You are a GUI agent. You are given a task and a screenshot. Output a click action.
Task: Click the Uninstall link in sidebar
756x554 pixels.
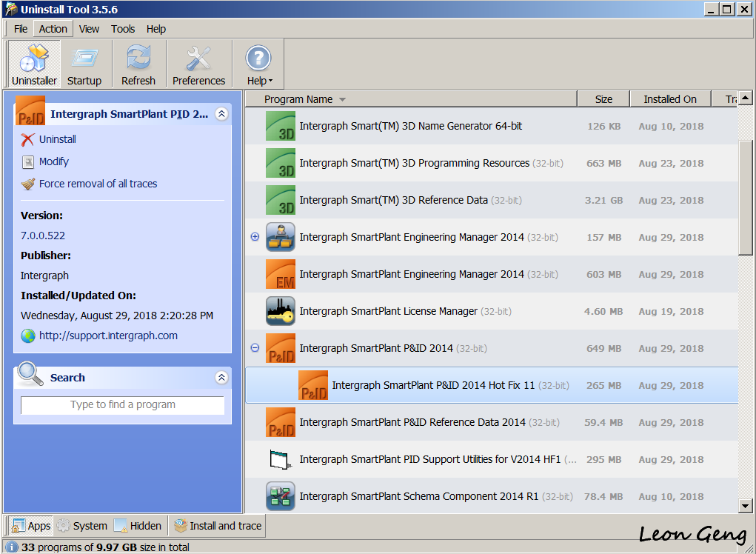[57, 139]
